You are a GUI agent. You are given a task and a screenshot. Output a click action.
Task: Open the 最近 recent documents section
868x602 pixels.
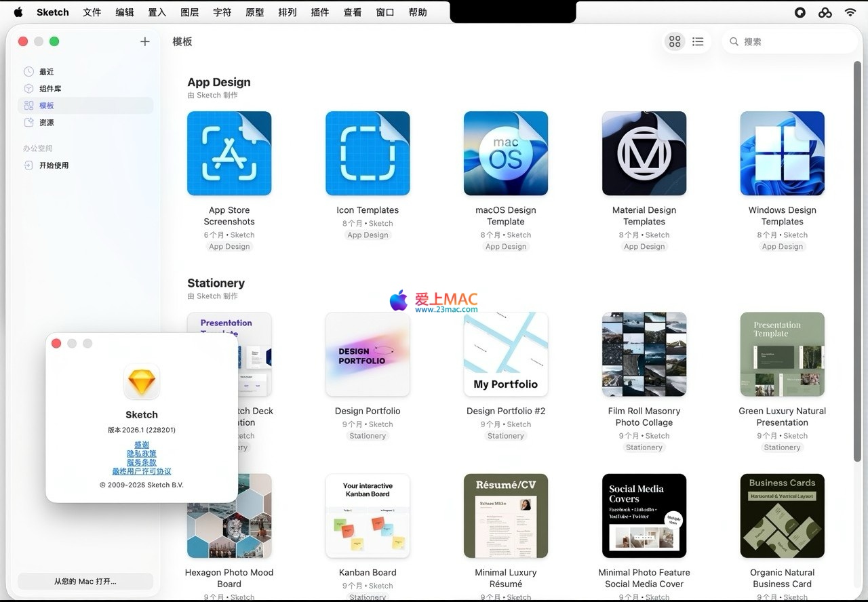(46, 72)
